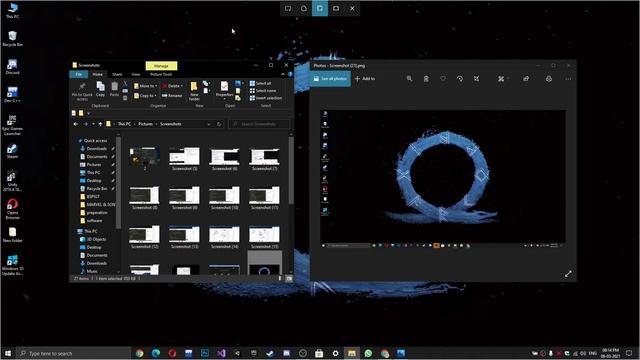The image size is (640, 360).
Task: Select Pictures under Quick access
Action: click(x=94, y=164)
